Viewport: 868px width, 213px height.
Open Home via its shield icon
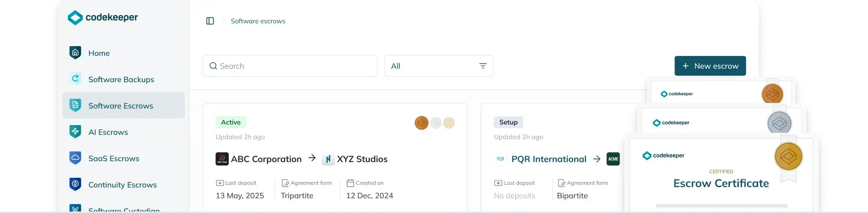click(x=75, y=53)
